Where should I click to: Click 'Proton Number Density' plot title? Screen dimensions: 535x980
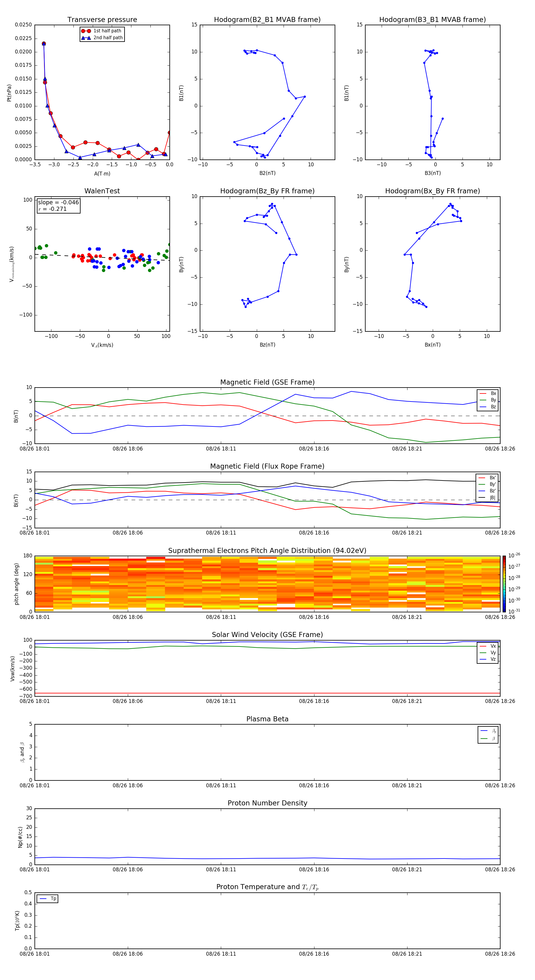point(267,803)
